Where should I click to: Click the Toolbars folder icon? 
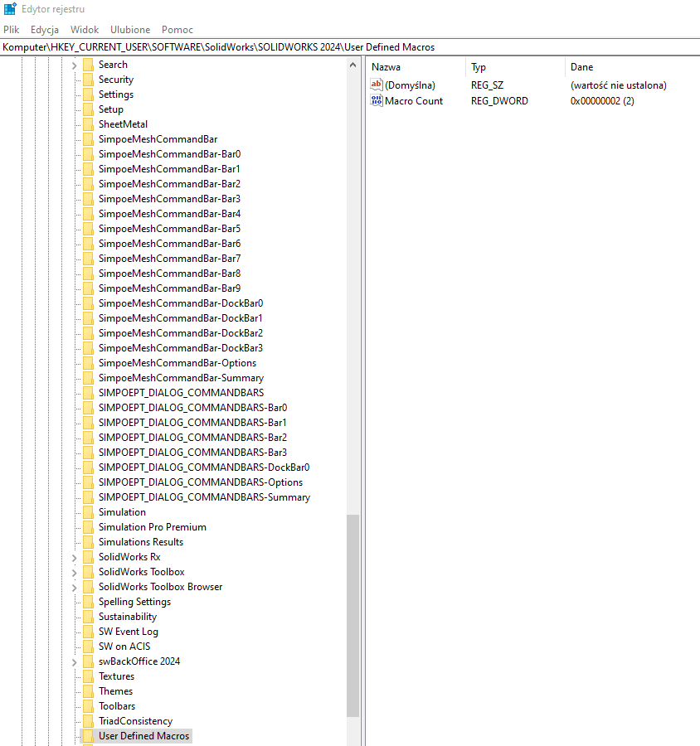point(88,706)
